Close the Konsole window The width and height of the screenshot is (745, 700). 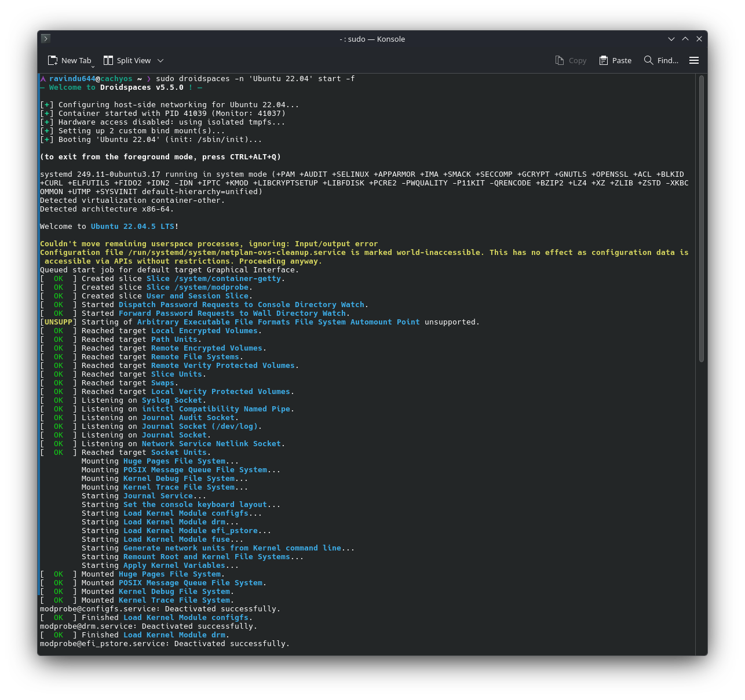pos(699,39)
